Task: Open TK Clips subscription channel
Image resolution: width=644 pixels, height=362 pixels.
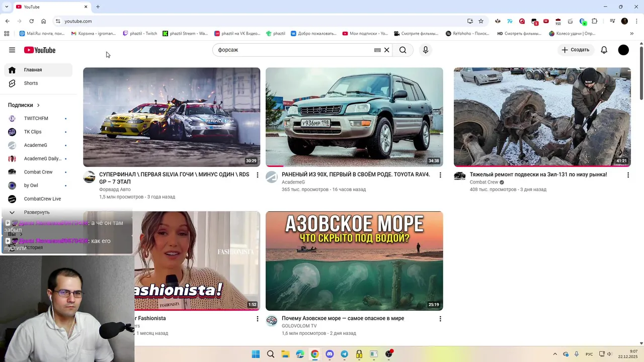Action: click(38, 132)
